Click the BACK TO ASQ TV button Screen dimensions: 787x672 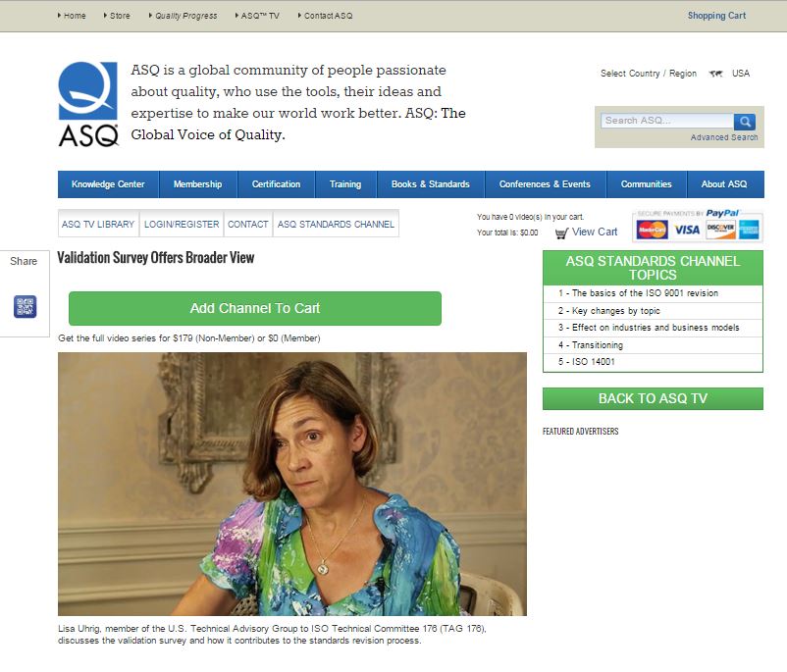[653, 398]
